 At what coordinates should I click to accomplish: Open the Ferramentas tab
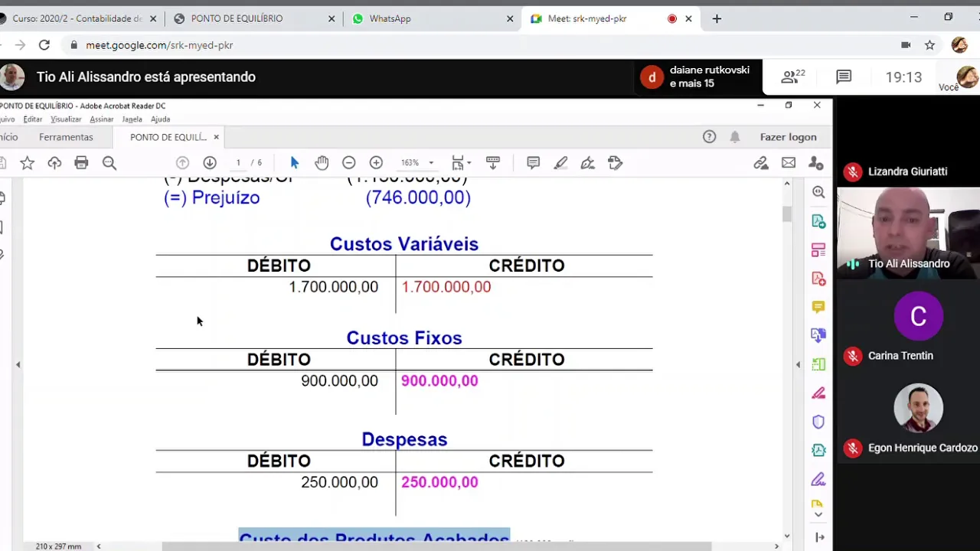(x=66, y=137)
